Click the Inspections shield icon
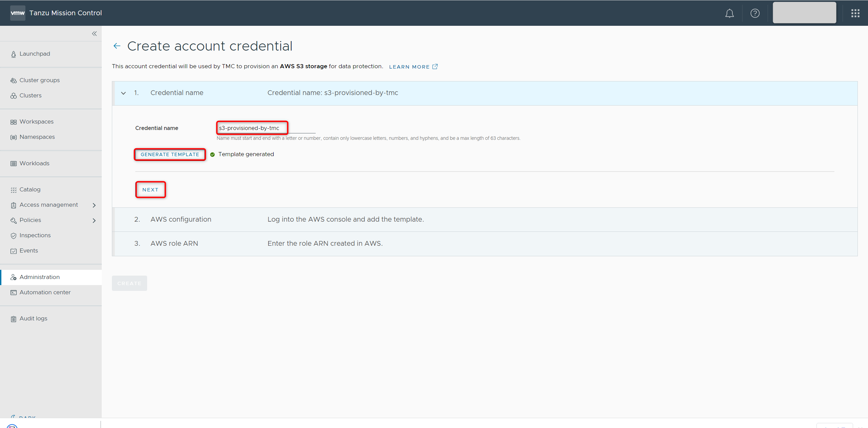This screenshot has width=868, height=428. coord(14,236)
